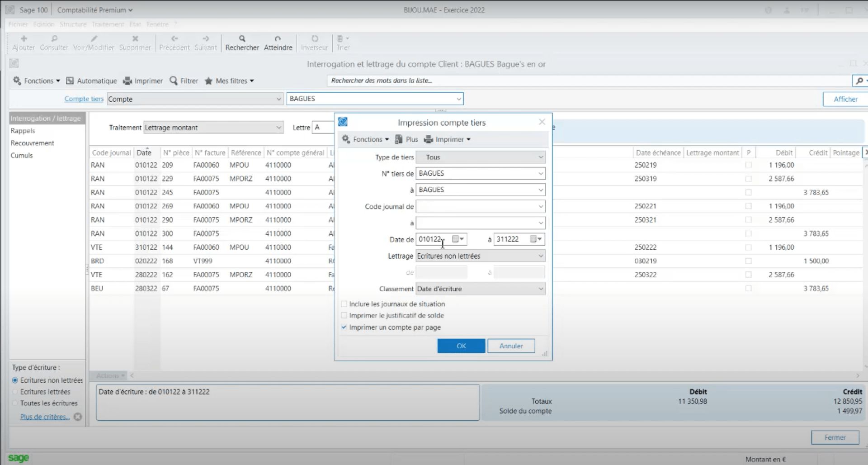
Task: Click the Automatique lettrage icon
Action: 70,81
